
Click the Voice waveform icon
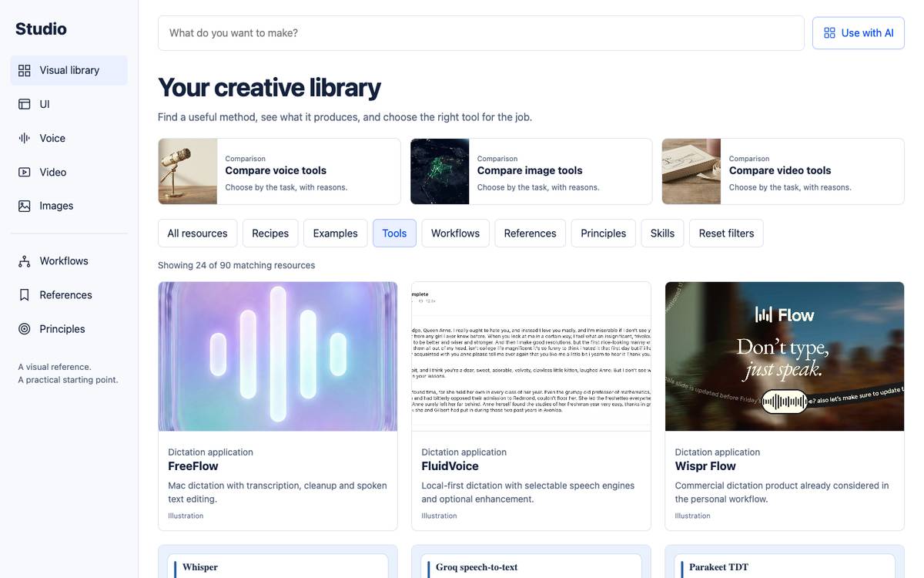[25, 138]
